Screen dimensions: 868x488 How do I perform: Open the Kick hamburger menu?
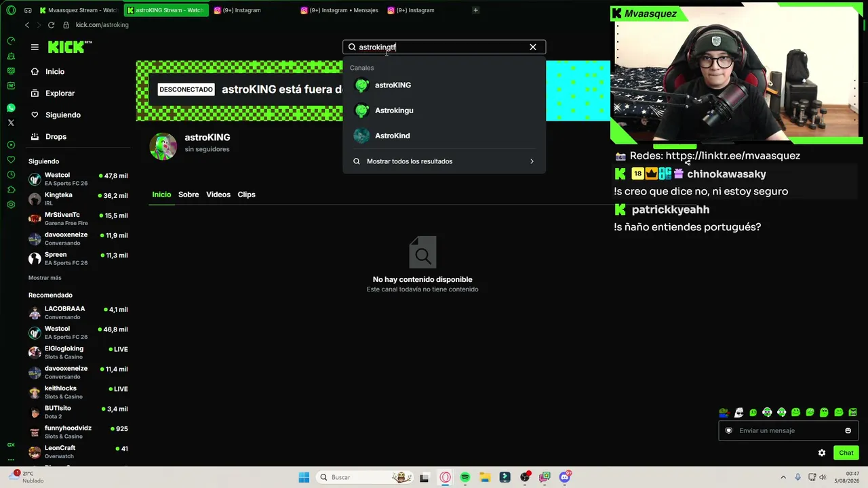click(35, 47)
